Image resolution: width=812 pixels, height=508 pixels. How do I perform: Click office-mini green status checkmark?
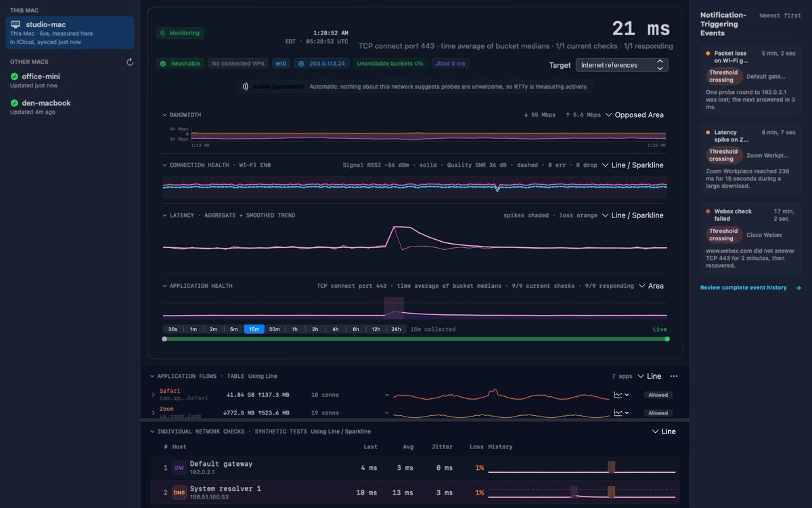(x=14, y=77)
